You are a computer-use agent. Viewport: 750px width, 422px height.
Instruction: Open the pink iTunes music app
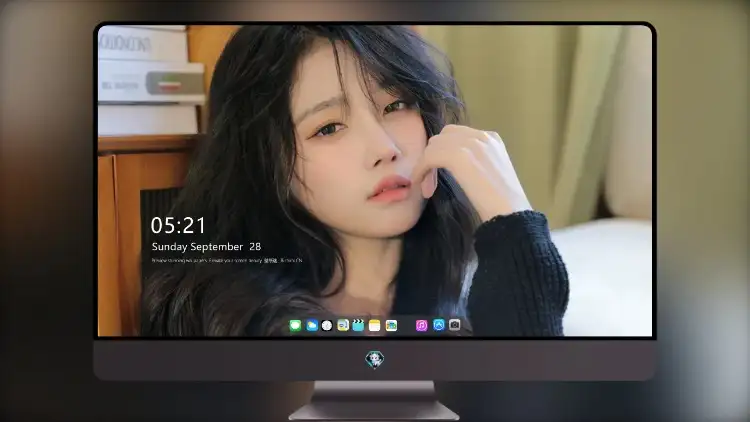tap(421, 326)
